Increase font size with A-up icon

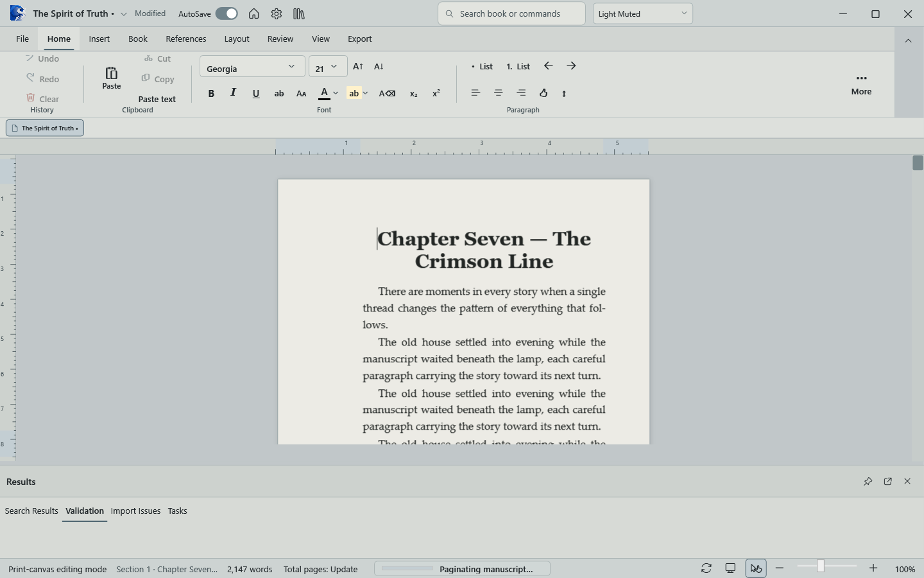358,66
